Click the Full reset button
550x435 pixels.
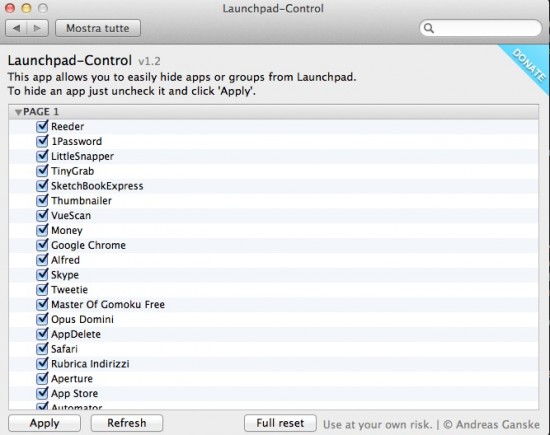click(x=280, y=423)
